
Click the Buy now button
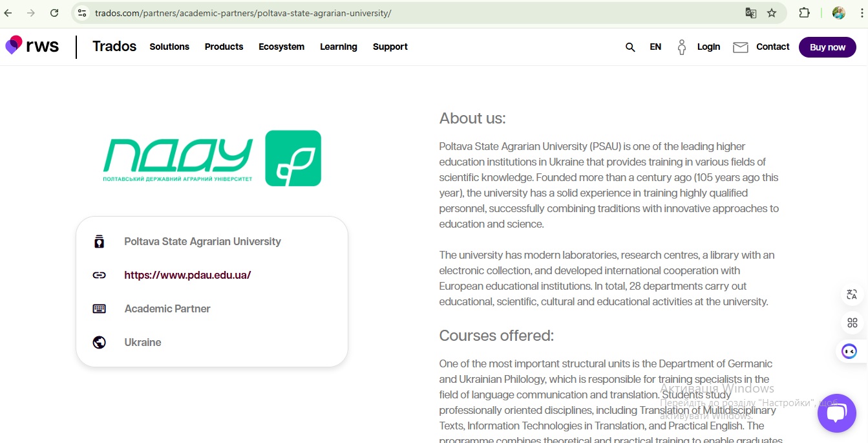(827, 47)
